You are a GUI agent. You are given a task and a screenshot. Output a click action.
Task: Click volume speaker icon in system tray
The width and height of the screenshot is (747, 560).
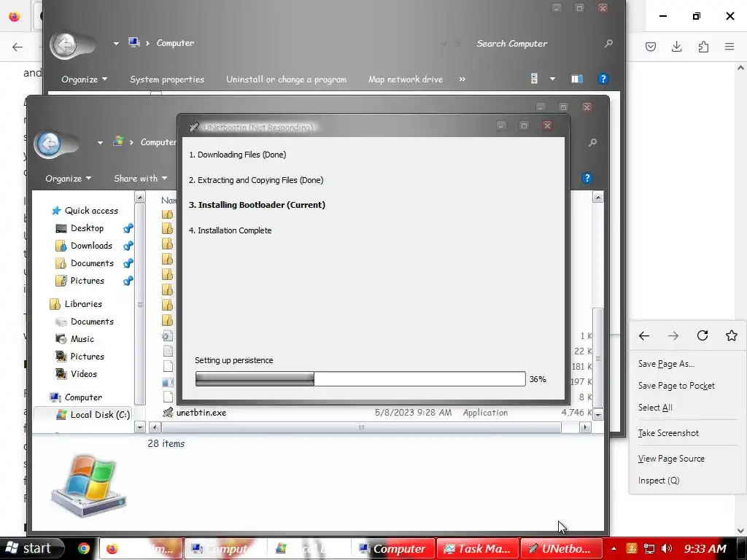667,548
